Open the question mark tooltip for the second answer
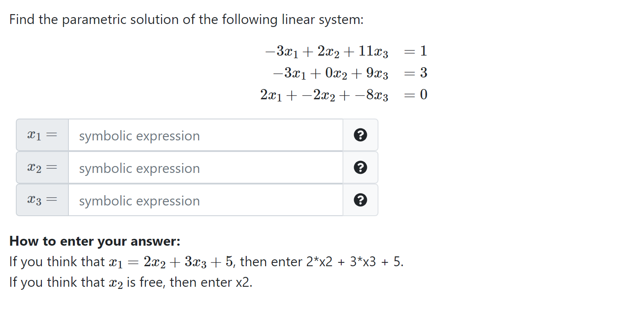 (360, 167)
